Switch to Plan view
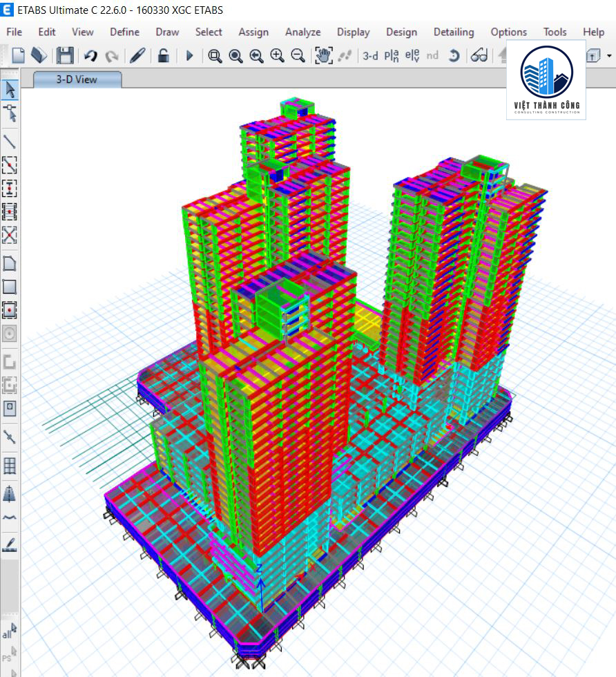 click(x=392, y=56)
